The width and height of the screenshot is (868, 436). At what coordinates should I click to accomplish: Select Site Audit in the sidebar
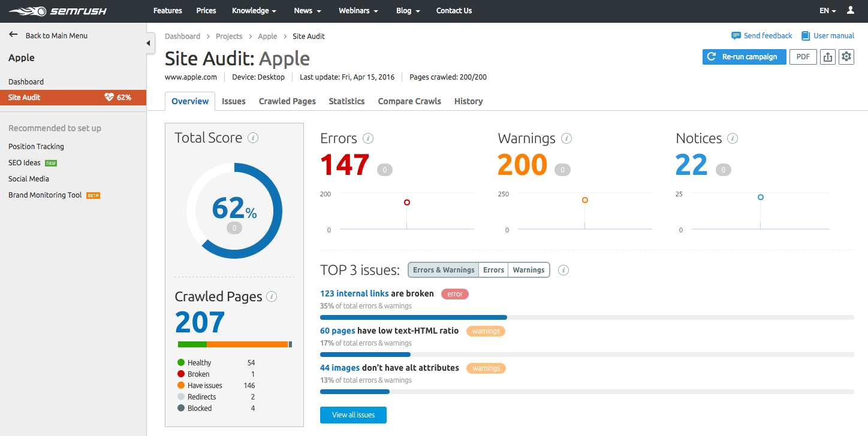pos(73,97)
